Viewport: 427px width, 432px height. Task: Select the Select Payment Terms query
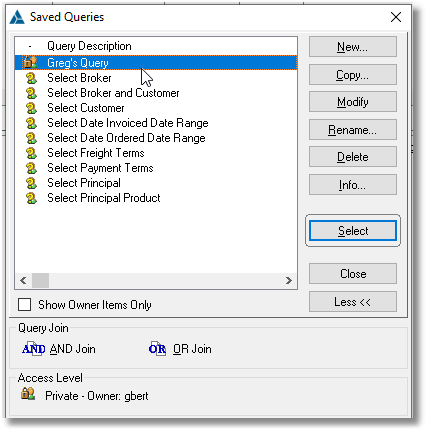[x=100, y=168]
